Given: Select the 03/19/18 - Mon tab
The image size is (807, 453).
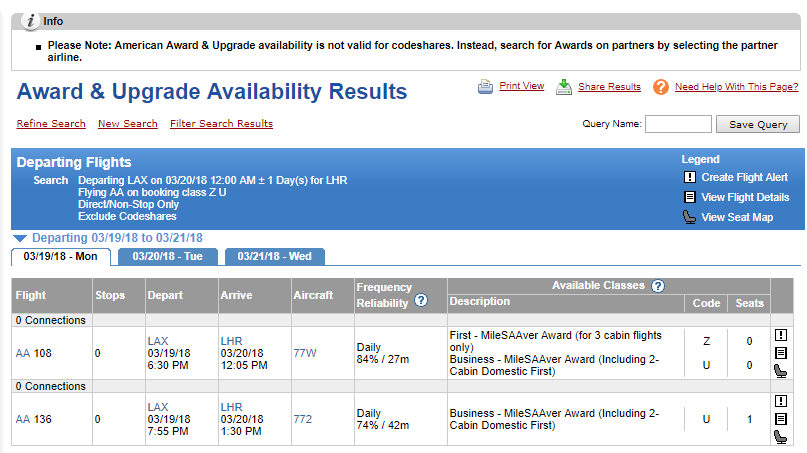Looking at the screenshot, I should pos(61,256).
